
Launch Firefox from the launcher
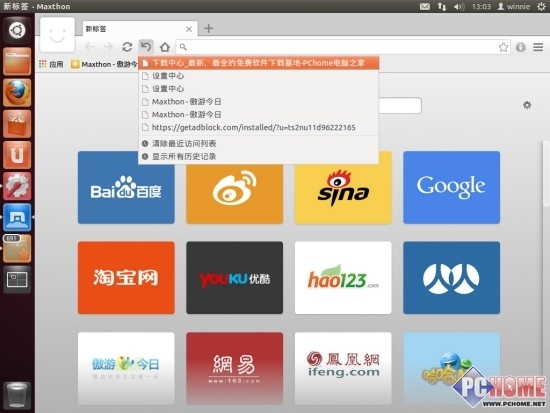pyautogui.click(x=17, y=93)
